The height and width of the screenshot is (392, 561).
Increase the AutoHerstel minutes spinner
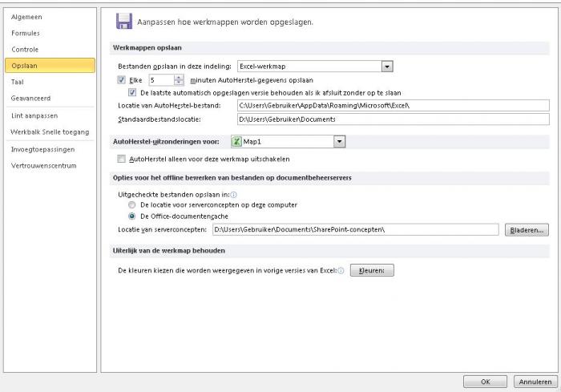click(x=179, y=77)
